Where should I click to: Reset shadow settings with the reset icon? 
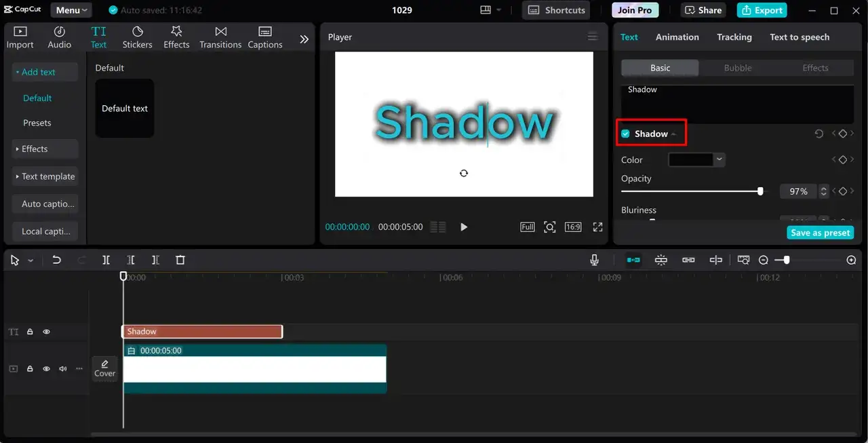pos(818,134)
